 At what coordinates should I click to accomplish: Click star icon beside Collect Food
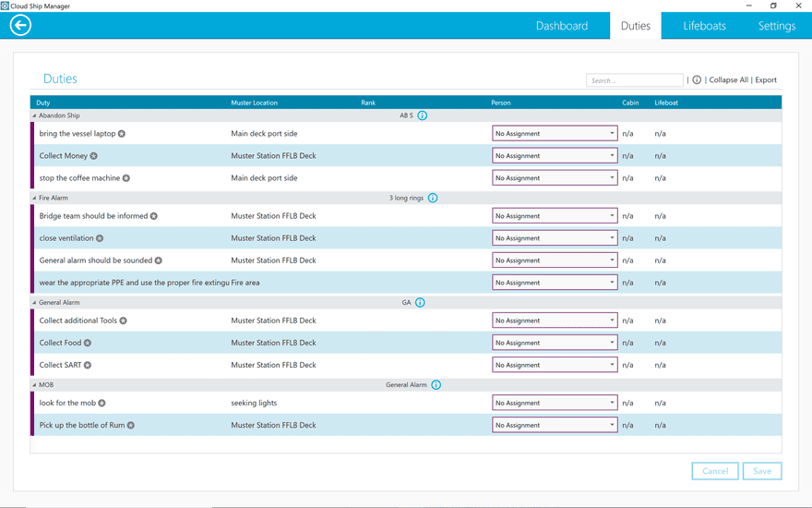click(88, 344)
